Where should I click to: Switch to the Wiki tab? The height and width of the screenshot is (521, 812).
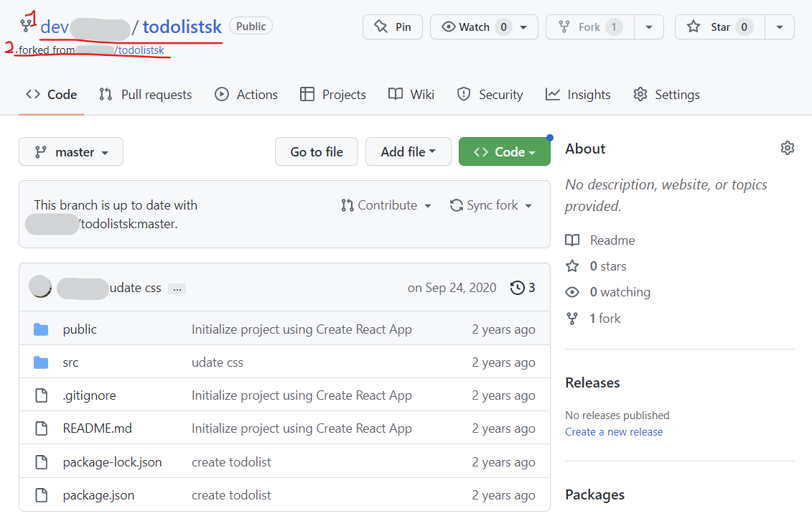tap(411, 95)
